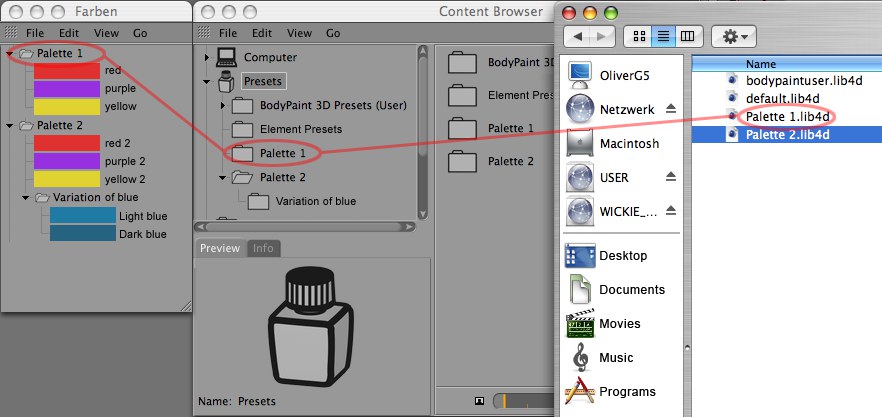Click the Element Presets folder icon in tree
This screenshot has height=417, width=882.
click(242, 129)
